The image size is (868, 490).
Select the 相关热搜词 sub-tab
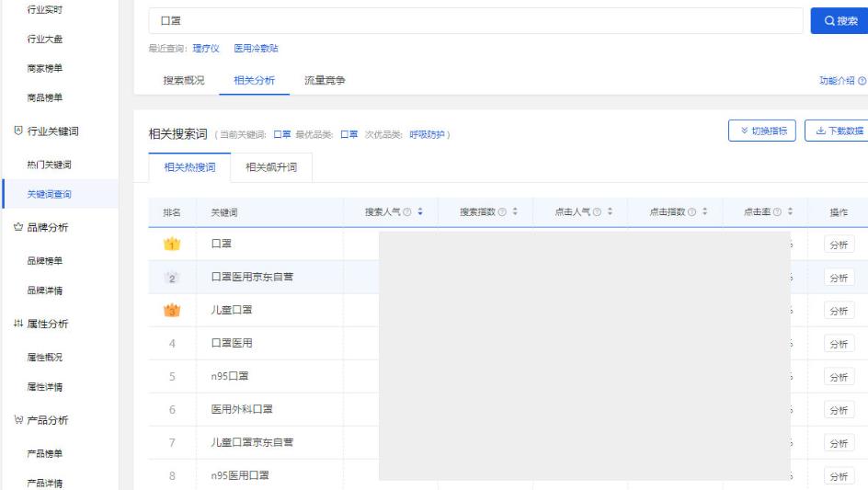[x=189, y=167]
